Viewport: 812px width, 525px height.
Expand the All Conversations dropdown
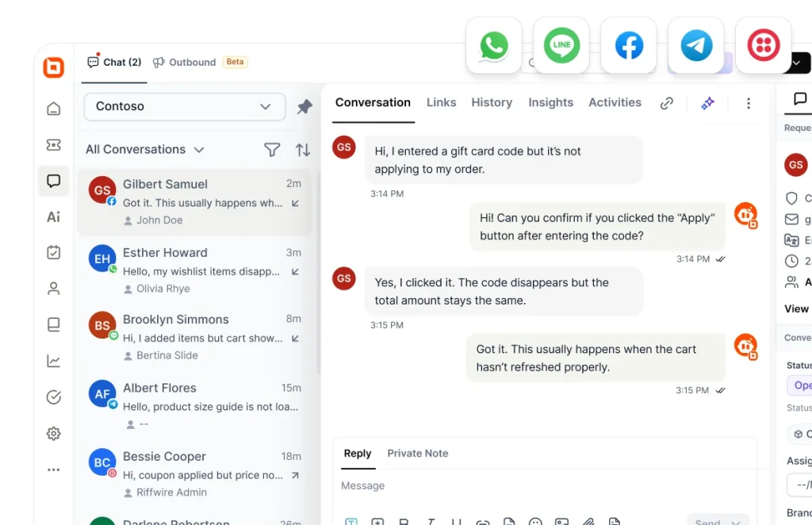(144, 150)
